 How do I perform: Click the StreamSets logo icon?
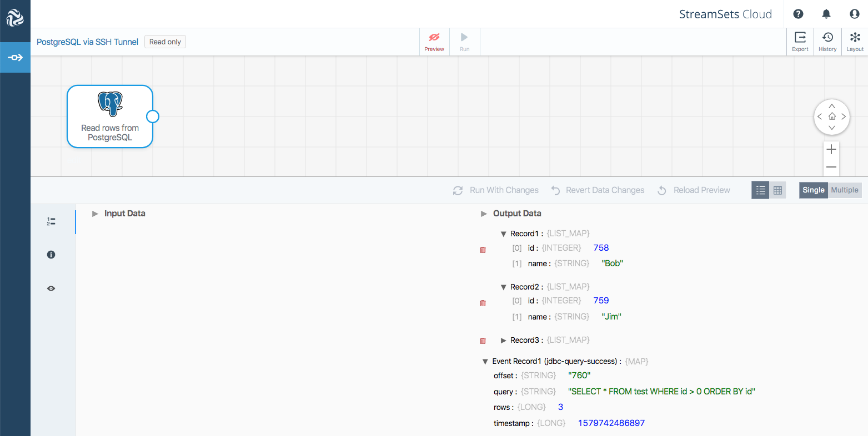click(x=15, y=18)
